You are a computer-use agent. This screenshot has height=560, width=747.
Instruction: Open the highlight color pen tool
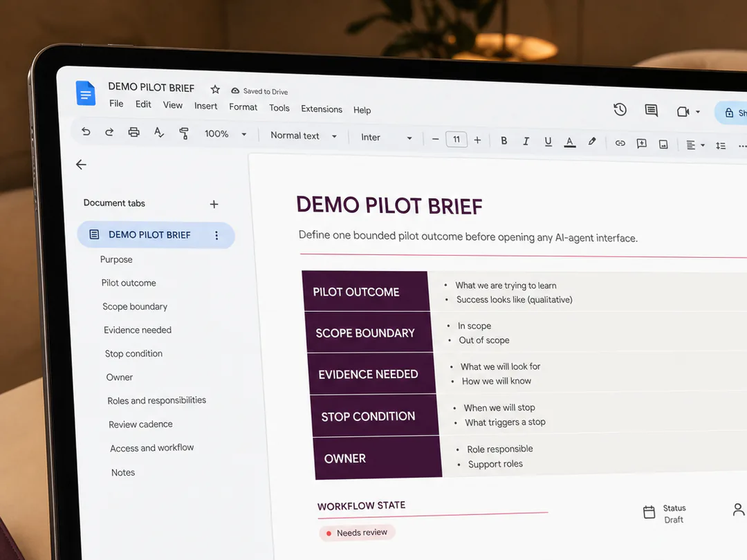(591, 142)
